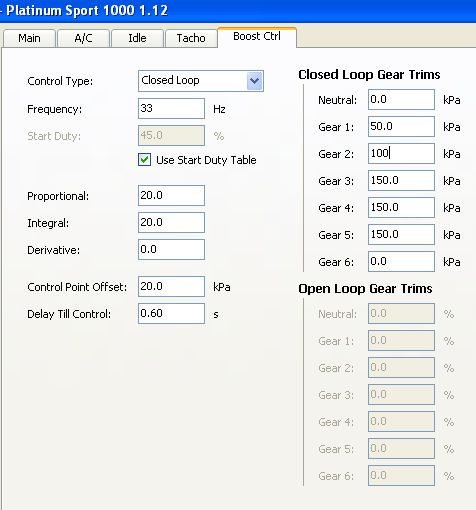Toggle the Use Start Duty Table checkbox
This screenshot has width=476, height=510.
[x=144, y=160]
